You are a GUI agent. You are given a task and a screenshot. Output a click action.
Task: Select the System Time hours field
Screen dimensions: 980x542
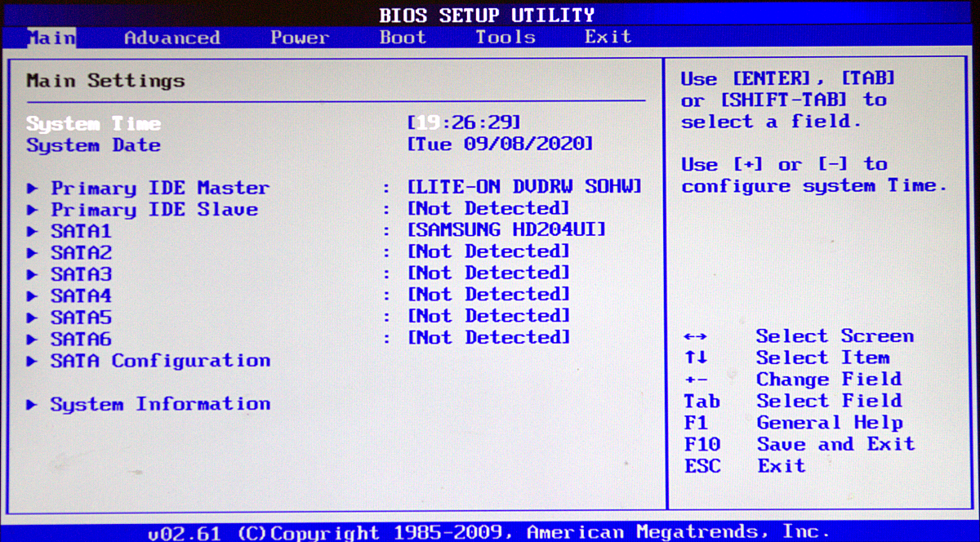coord(430,122)
